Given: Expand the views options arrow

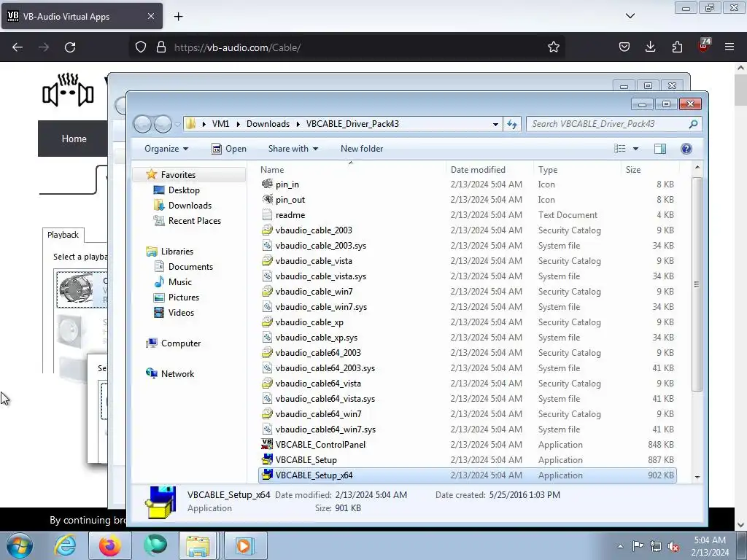Looking at the screenshot, I should pyautogui.click(x=635, y=149).
